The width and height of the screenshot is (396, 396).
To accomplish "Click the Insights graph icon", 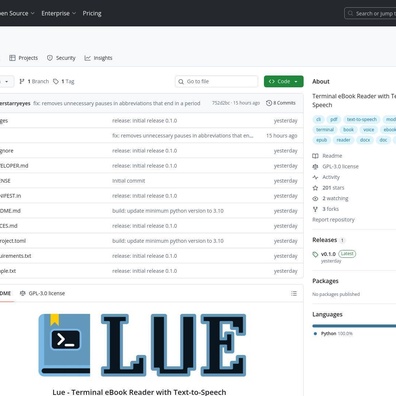I will (87, 58).
